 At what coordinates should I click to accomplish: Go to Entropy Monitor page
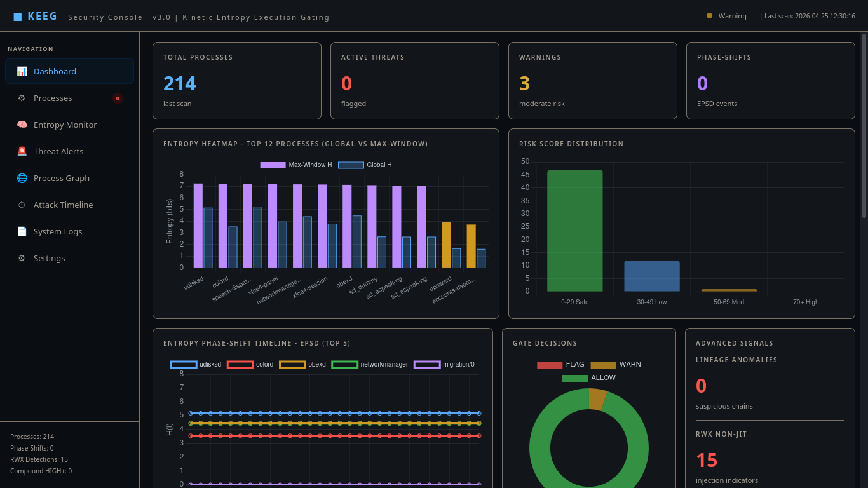click(69, 125)
